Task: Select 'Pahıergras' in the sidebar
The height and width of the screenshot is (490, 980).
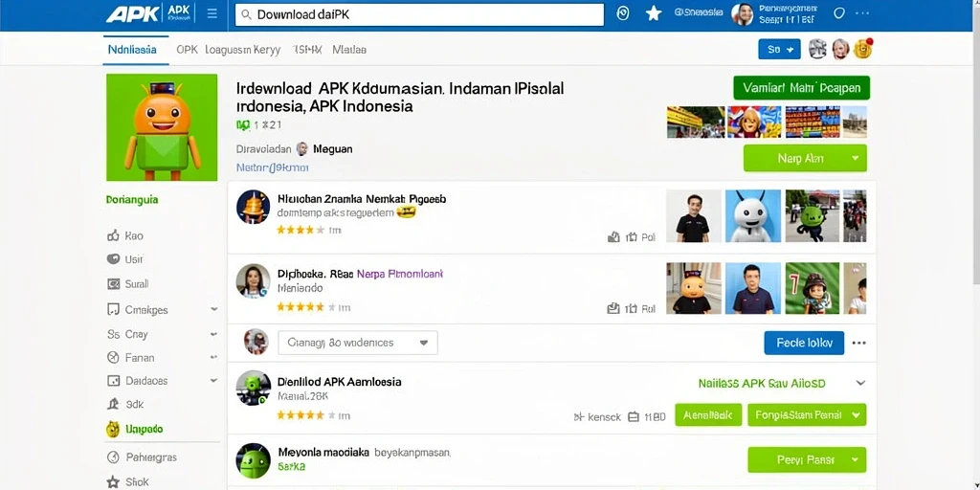Action: pyautogui.click(x=142, y=457)
